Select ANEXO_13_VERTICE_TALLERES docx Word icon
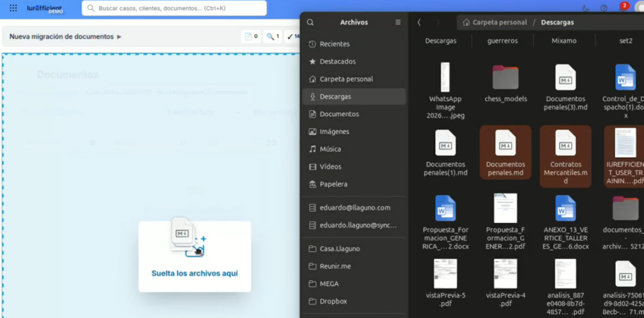 click(565, 209)
